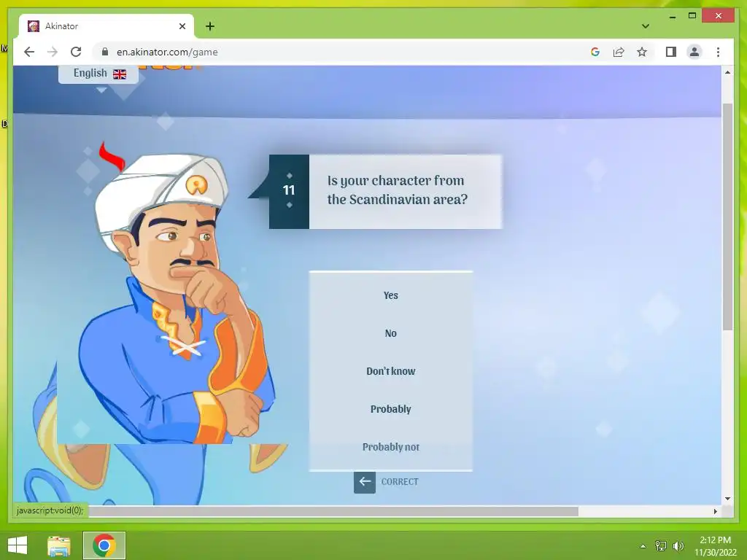Viewport: 747px width, 560px height.
Task: Share this page via share icon
Action: 619,52
